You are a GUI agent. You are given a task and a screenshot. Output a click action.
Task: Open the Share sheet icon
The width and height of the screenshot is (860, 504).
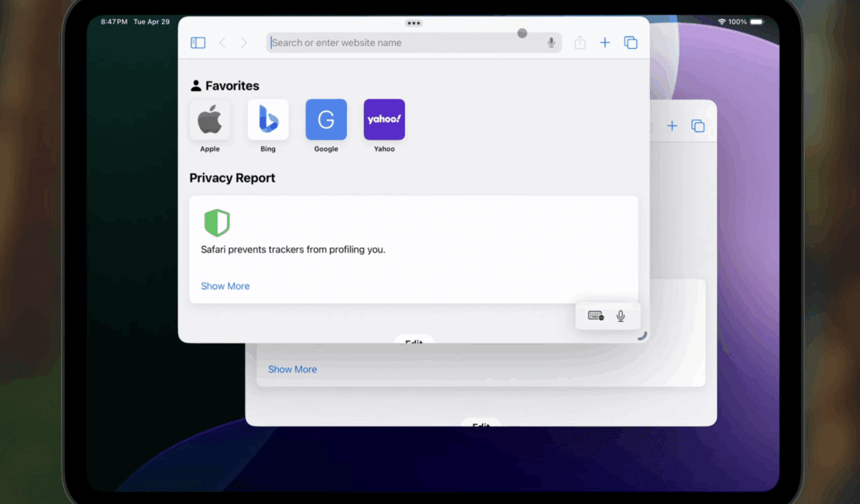(580, 42)
